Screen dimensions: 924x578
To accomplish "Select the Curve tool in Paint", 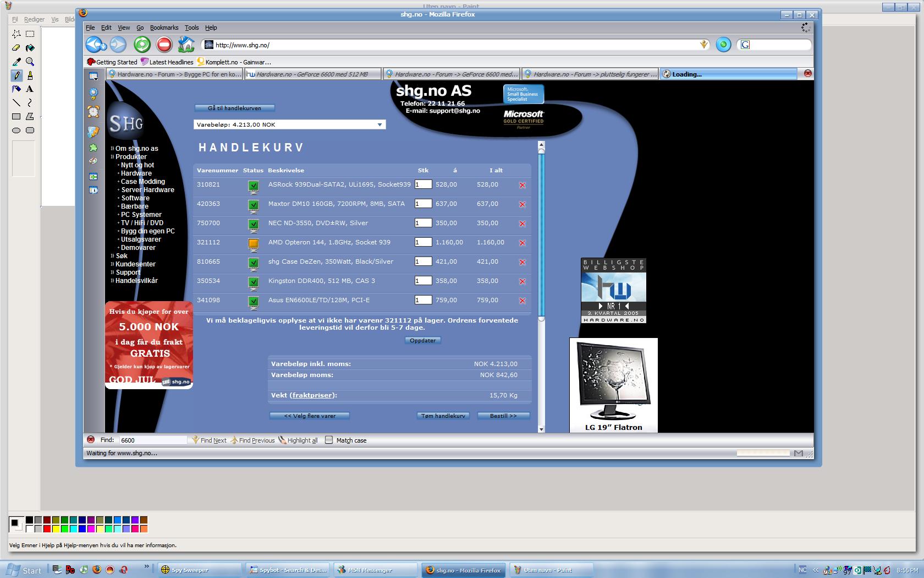I will 30,102.
